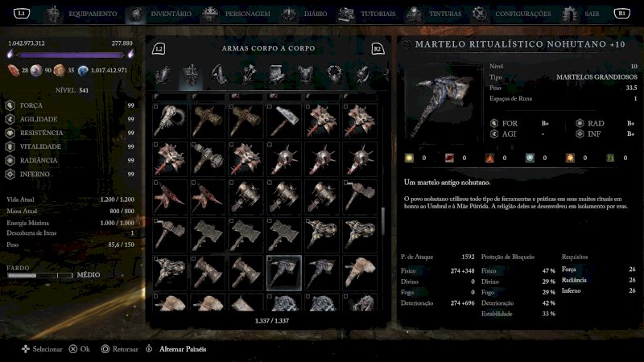Click the Alternar Painéis button

pos(183,349)
